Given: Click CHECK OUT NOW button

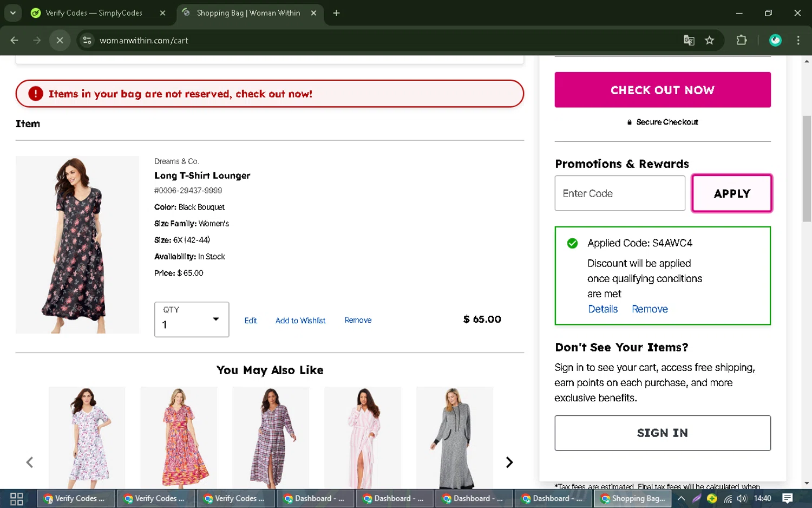Looking at the screenshot, I should coord(663,90).
